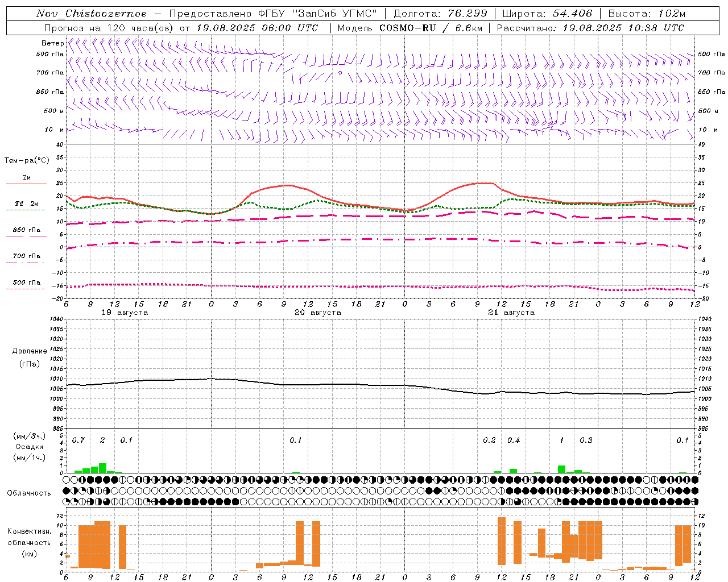Click the '0.2' precipitation amount
728x582 pixels.
489,440
